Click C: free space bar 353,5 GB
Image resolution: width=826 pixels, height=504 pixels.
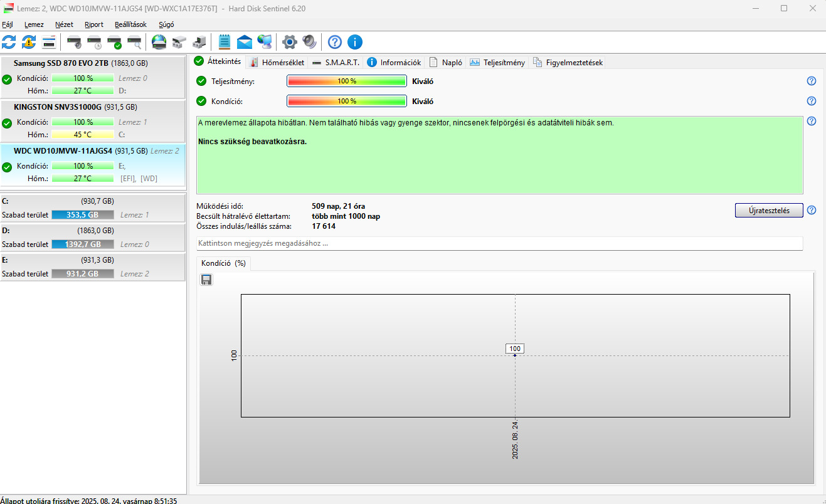coord(83,215)
